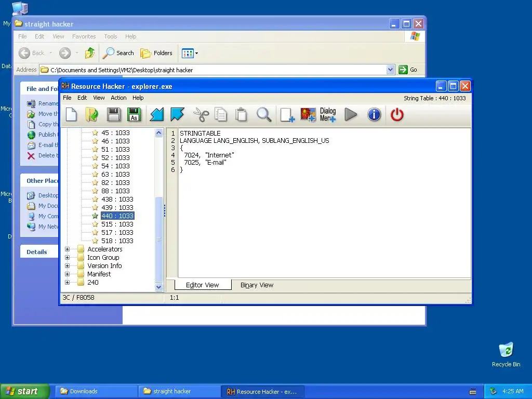Click the "E-mail" string line in editor
This screenshot has height=399, width=532.
(x=205, y=163)
